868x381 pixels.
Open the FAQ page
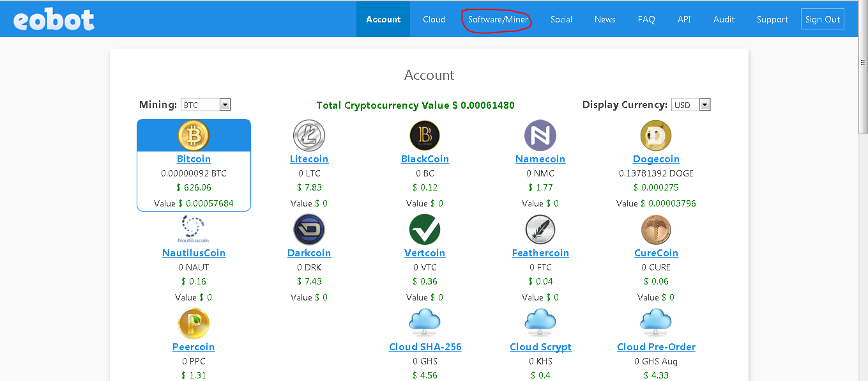[646, 19]
